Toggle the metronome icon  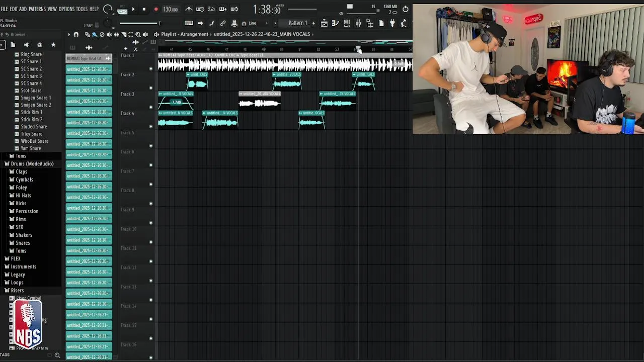189,9
